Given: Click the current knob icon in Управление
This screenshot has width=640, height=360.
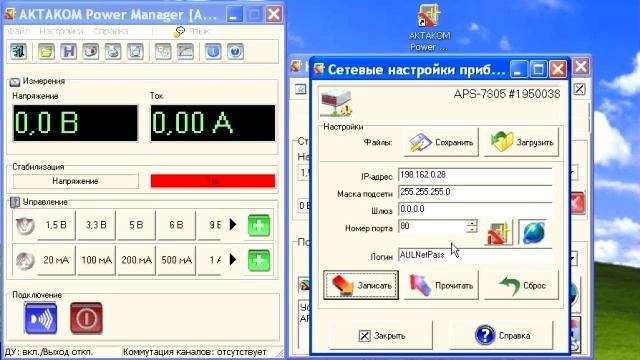Looking at the screenshot, I should pos(25,260).
